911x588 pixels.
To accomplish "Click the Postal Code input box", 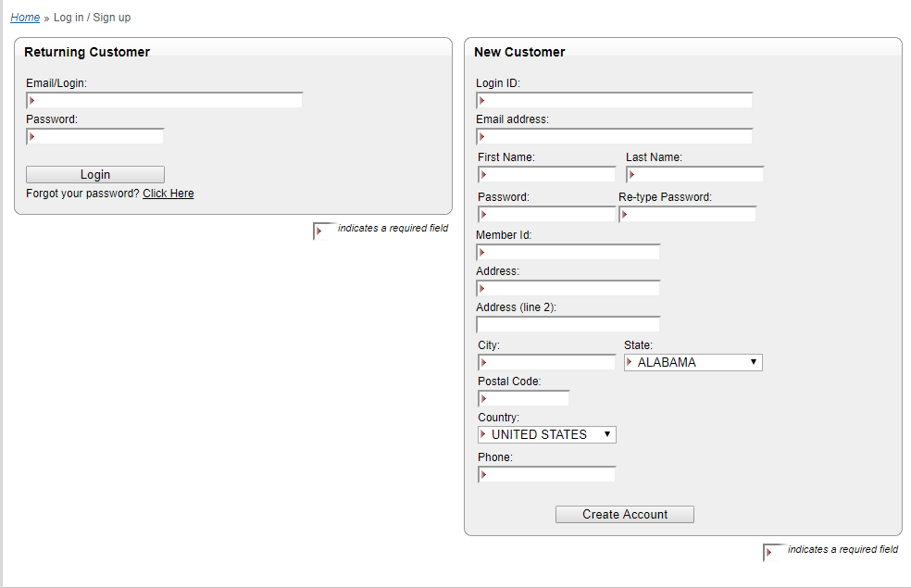I will click(x=523, y=398).
